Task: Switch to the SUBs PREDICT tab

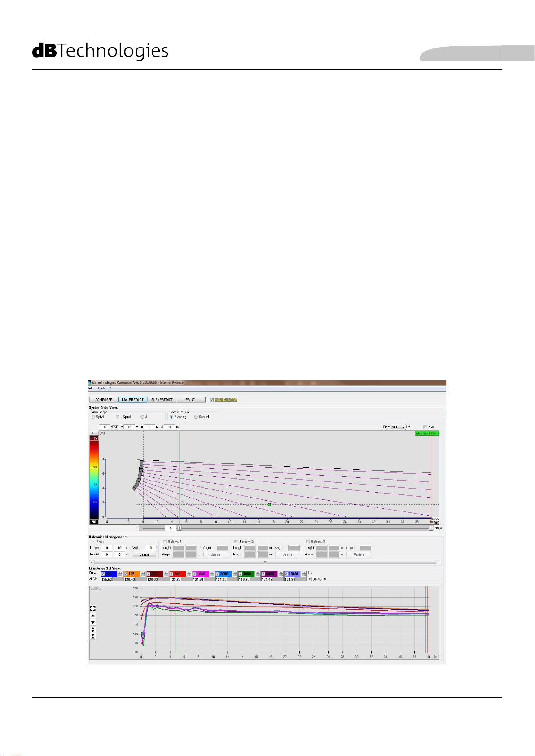Action: [x=162, y=400]
